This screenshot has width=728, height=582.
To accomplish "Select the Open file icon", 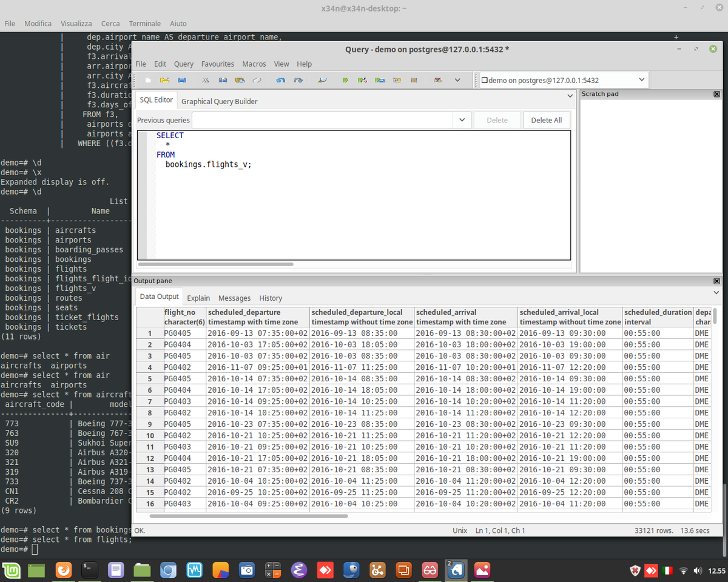I will (165, 79).
